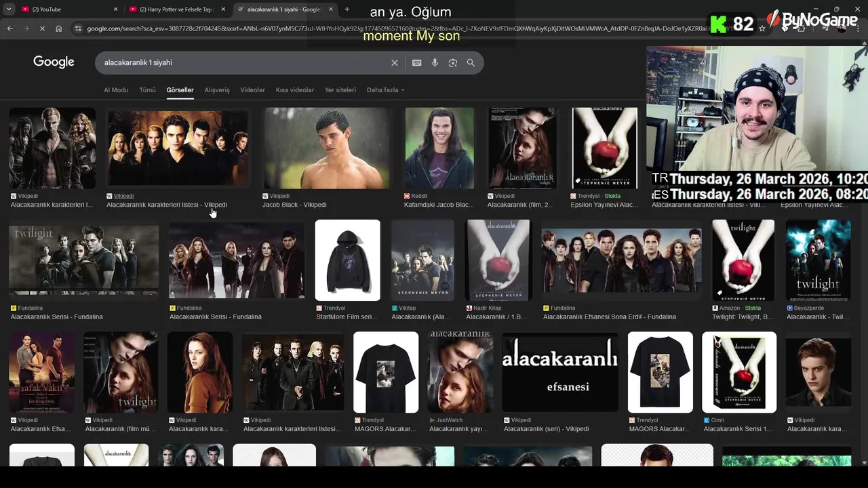Open the Viktap Stephenie Meyer cover thumbnail
Viewport: 868px width, 488px height.
422,260
